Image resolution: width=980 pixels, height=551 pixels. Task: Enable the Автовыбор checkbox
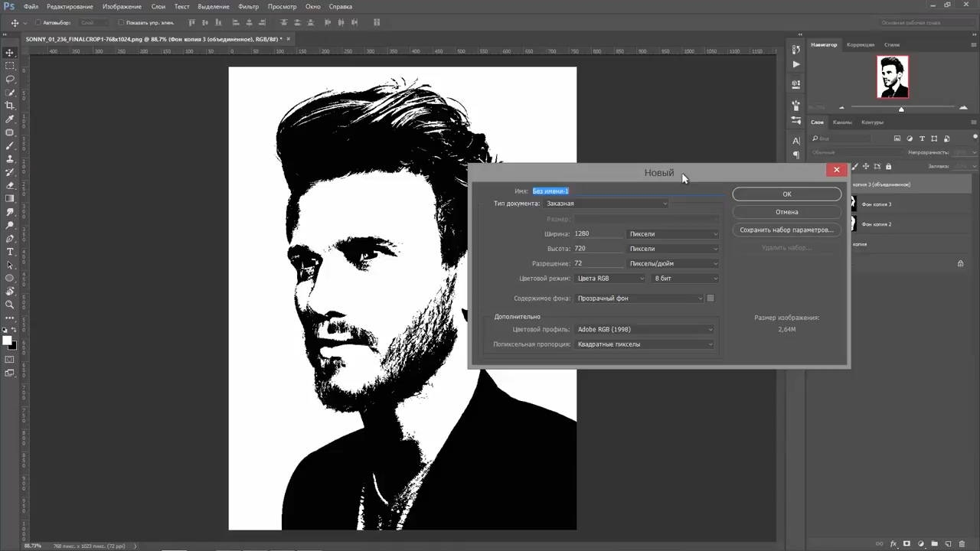point(38,23)
